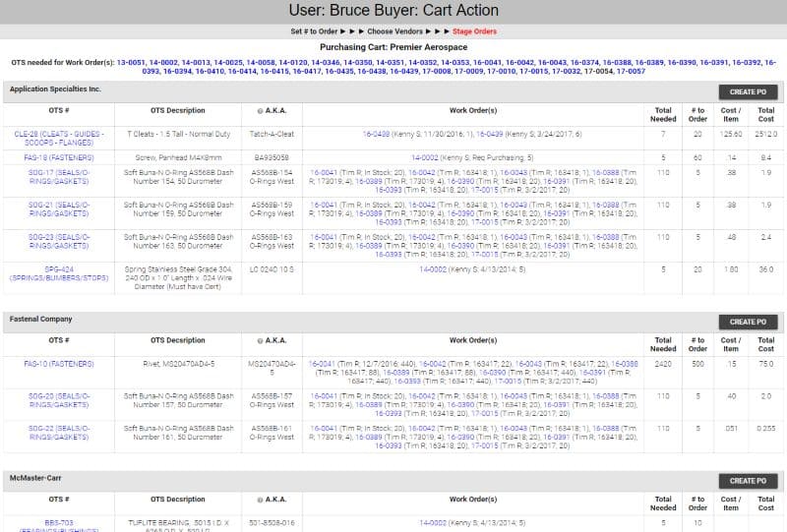Select total cost '2512.0' in CLE-28 row
Image resolution: width=787 pixels, height=532 pixels.
766,134
